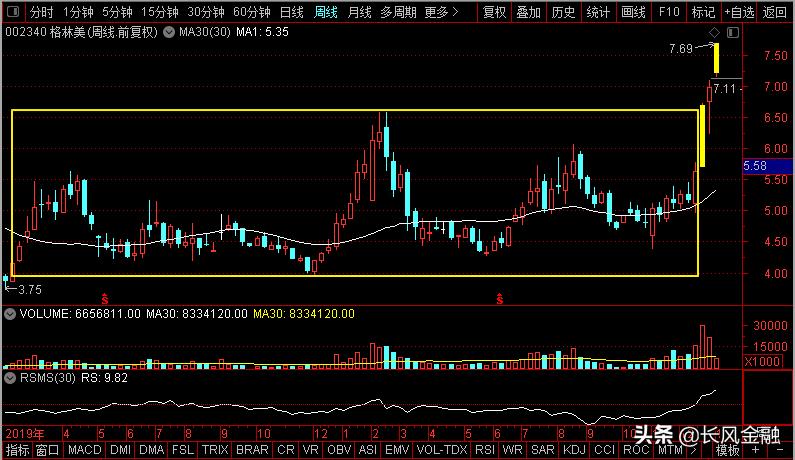Click the 返回 back button
The height and width of the screenshot is (460, 795).
tap(775, 12)
